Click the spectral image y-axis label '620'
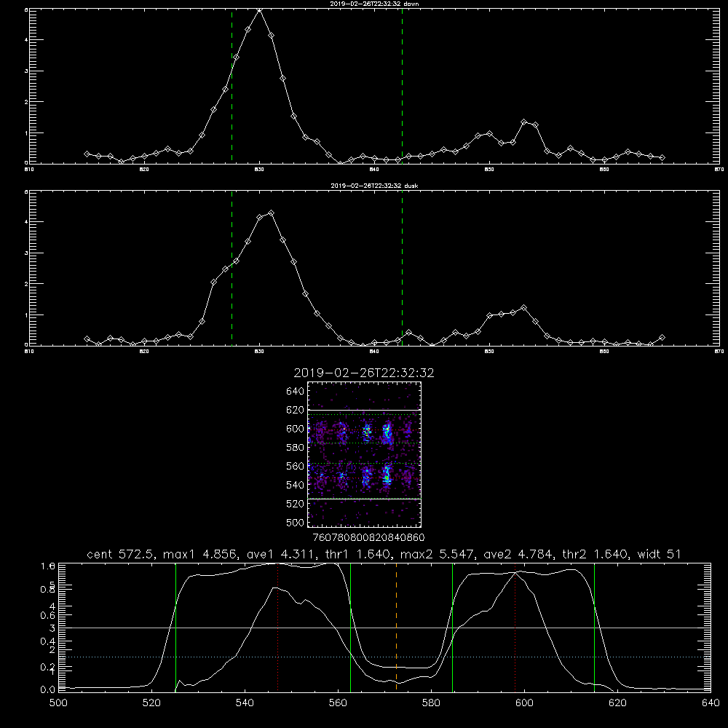This screenshot has width=728, height=728. click(296, 410)
